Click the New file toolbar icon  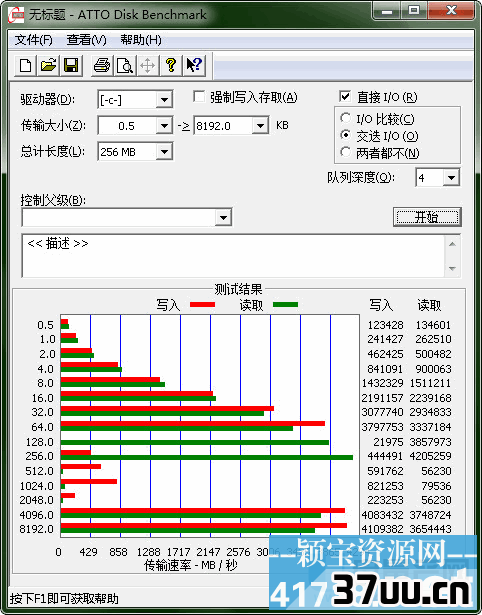[x=25, y=65]
